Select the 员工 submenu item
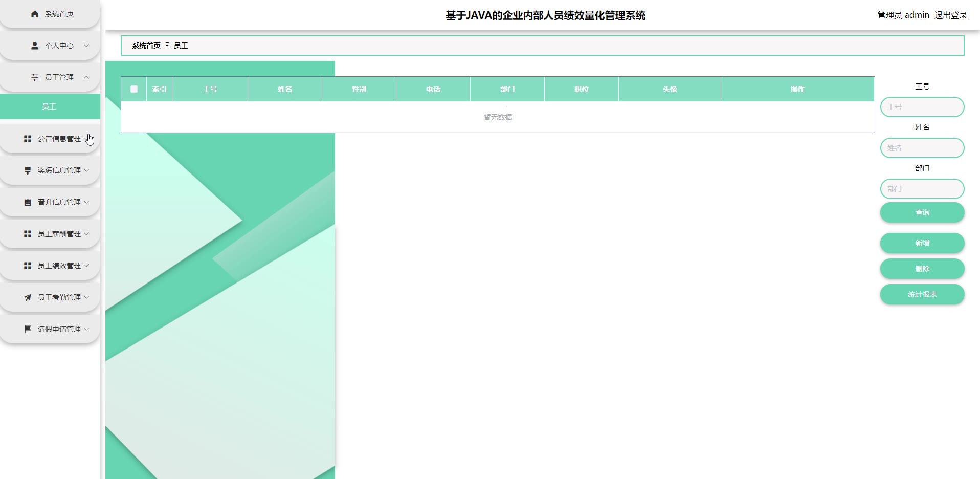980x479 pixels. [x=50, y=106]
